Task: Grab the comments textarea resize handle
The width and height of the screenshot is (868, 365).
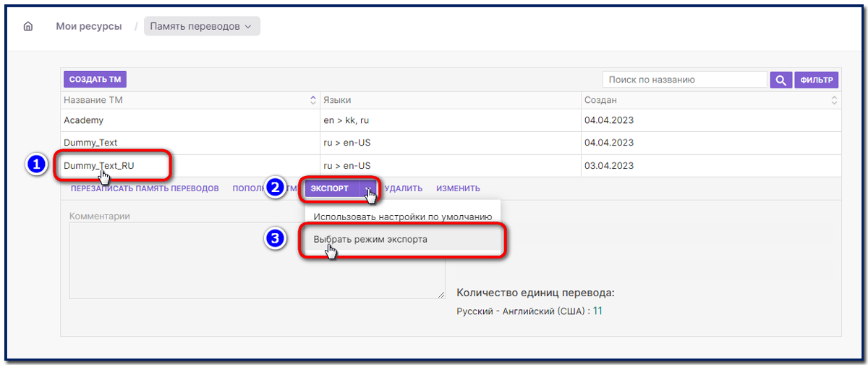Action: [x=441, y=295]
